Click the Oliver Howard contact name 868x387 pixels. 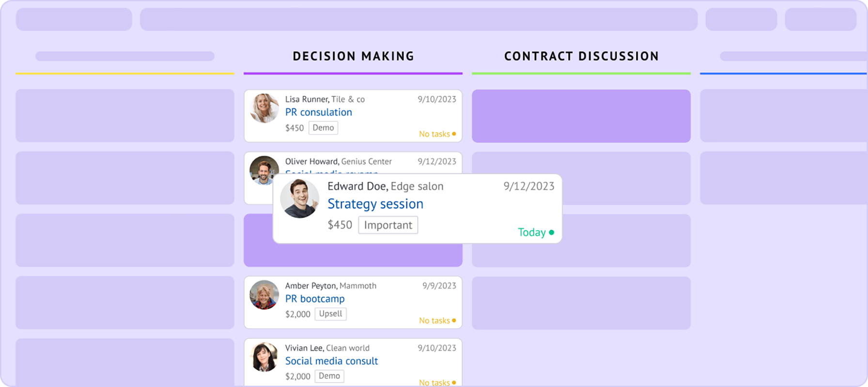tap(311, 162)
